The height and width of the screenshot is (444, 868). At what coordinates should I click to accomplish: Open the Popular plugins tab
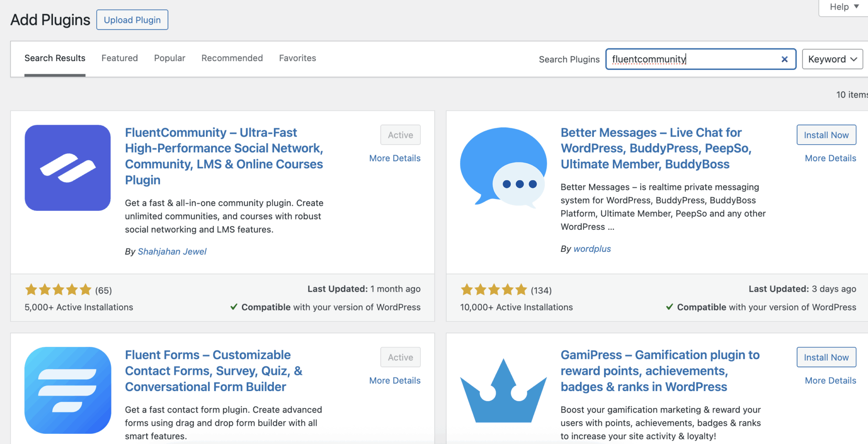point(170,58)
